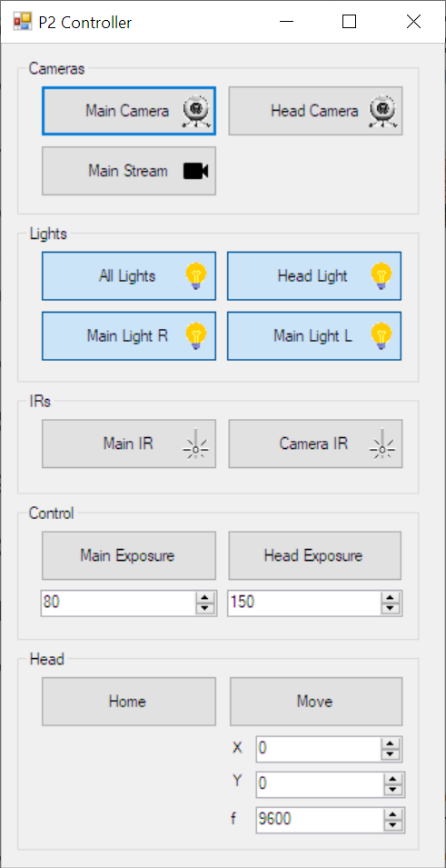Click the bulb icon on Main Light R

click(x=196, y=336)
